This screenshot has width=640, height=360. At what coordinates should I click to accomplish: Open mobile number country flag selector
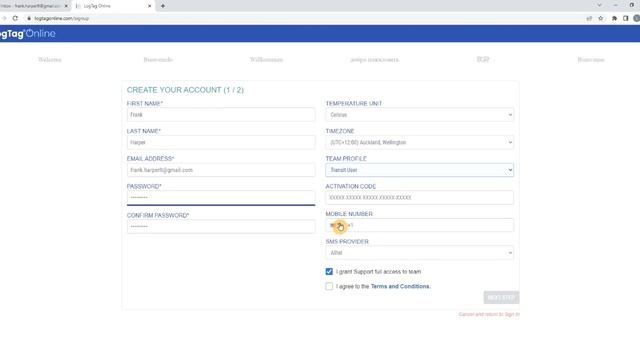pyautogui.click(x=336, y=225)
